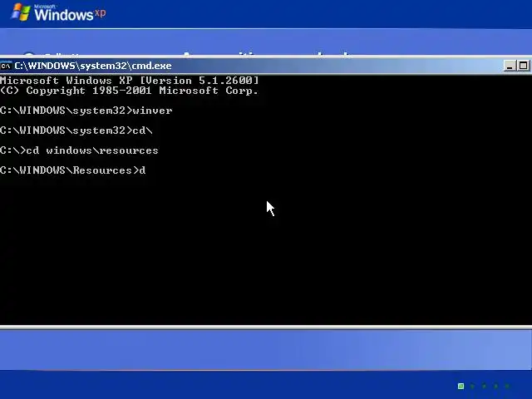This screenshot has height=399, width=532.
Task: Maximize the cmd.exe window
Action: pos(523,66)
